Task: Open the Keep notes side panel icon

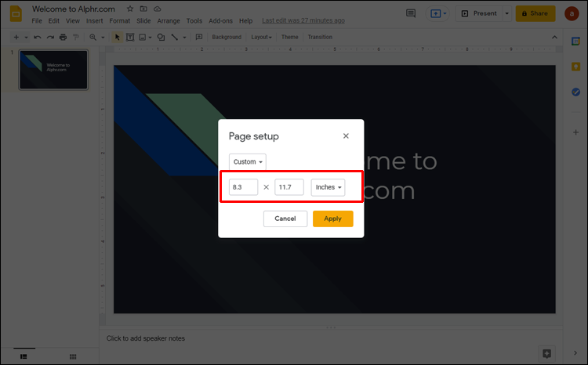Action: coord(575,67)
